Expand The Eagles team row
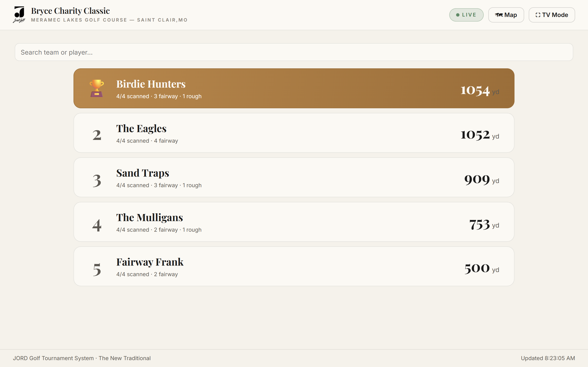 [294, 133]
